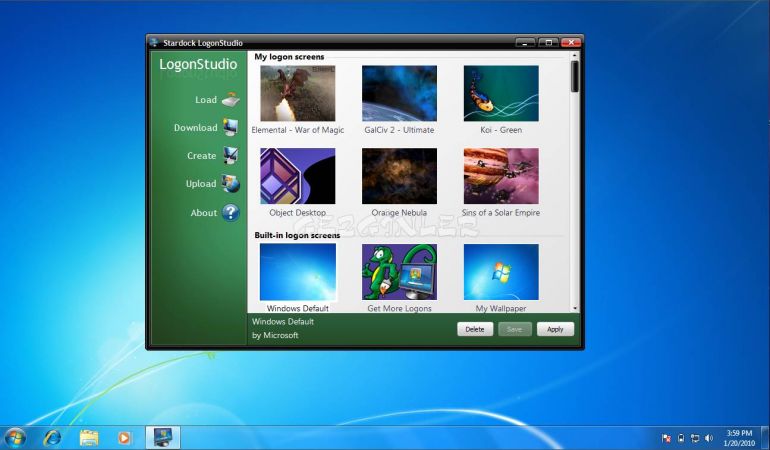Click the Load drive icon
This screenshot has width=770, height=450.
pyautogui.click(x=230, y=100)
